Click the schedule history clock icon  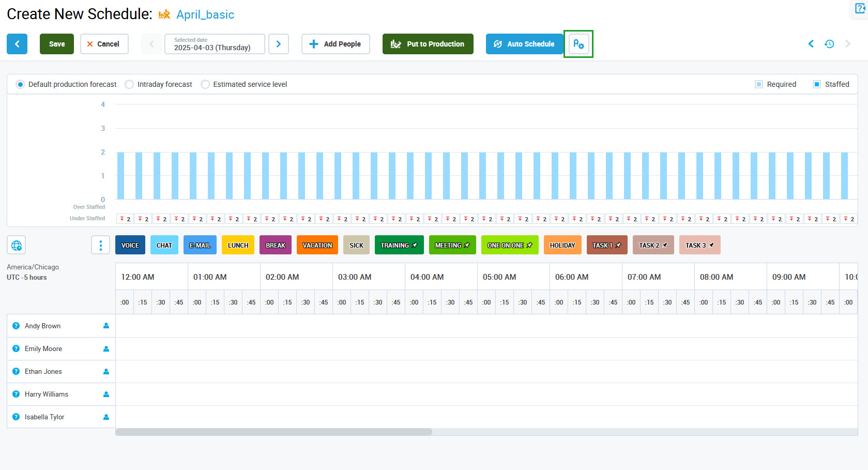(x=829, y=44)
